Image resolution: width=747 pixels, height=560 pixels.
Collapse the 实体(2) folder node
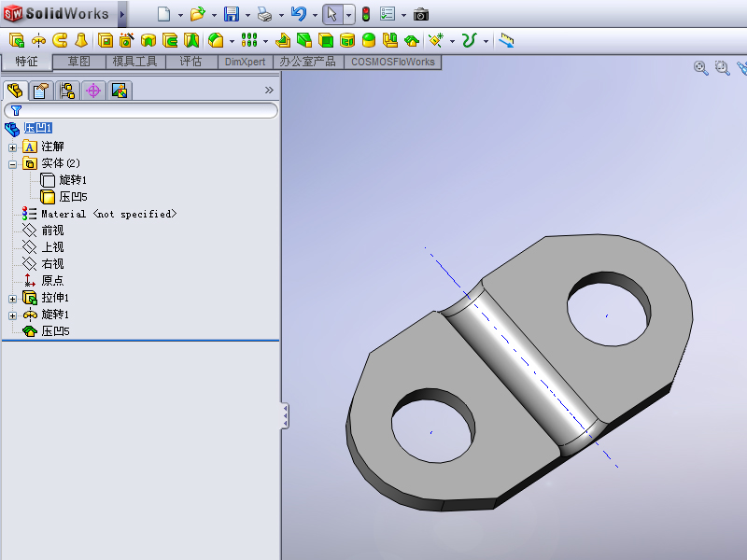(13, 165)
